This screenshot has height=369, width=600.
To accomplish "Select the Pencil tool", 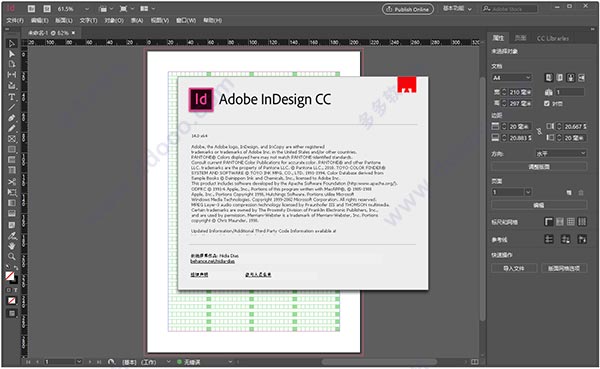I will [11, 128].
